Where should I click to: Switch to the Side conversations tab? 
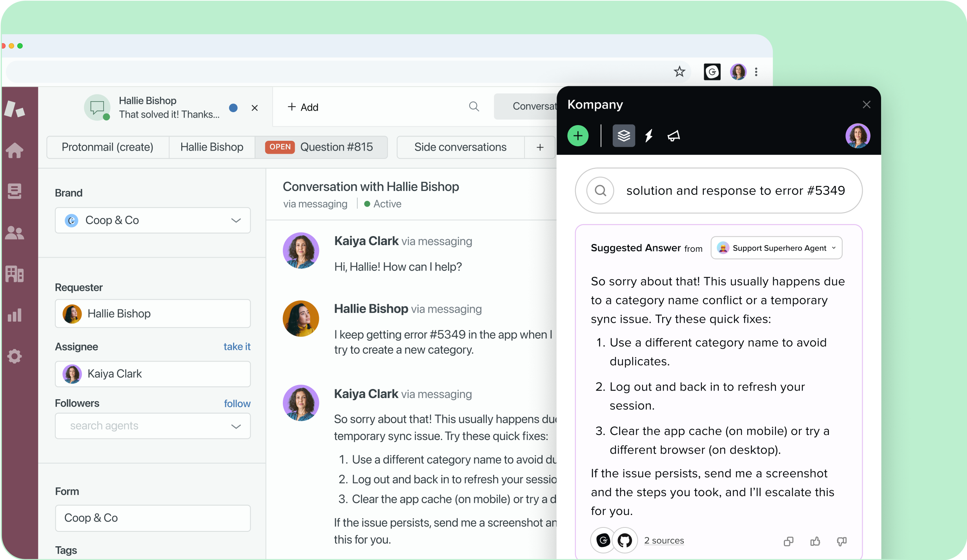tap(460, 147)
